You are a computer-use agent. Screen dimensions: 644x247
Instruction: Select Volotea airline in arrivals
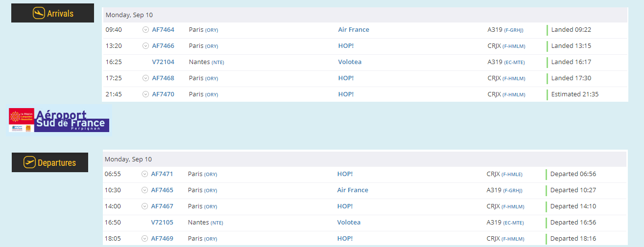tap(350, 62)
